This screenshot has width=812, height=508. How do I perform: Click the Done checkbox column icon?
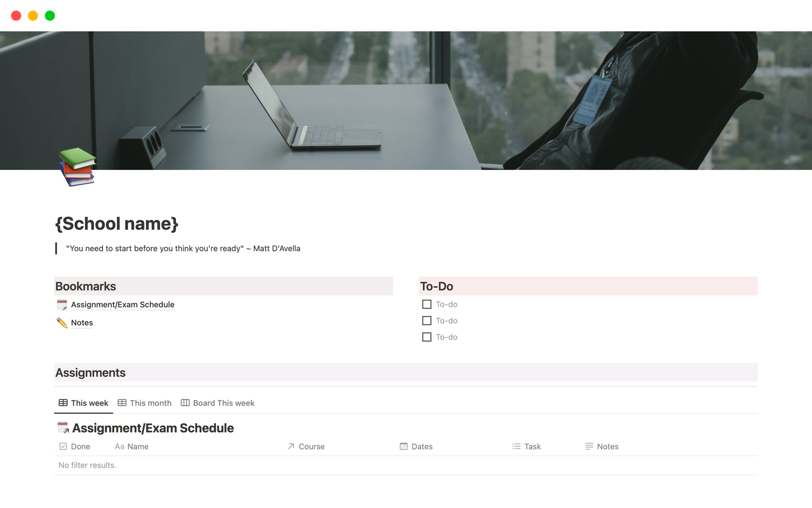coord(63,445)
